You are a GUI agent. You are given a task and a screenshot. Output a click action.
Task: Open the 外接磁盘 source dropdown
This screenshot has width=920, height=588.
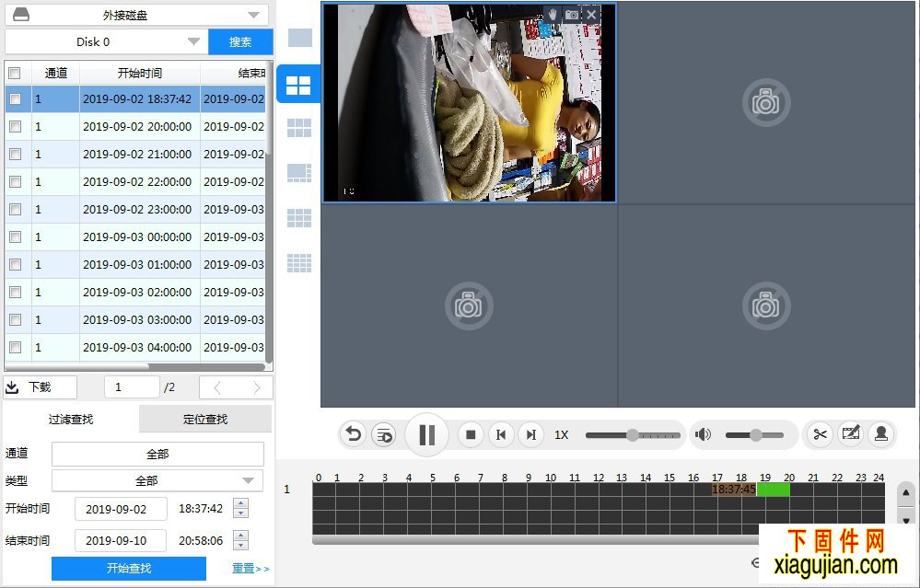click(136, 15)
